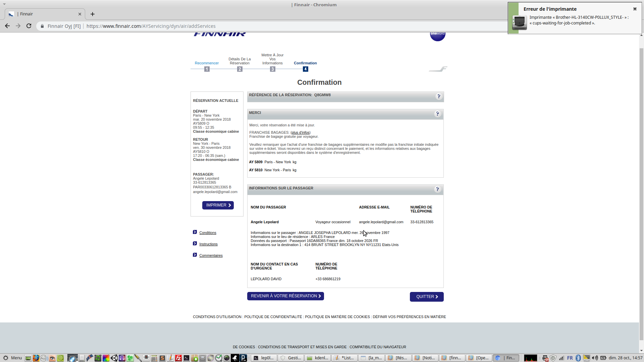
Task: Open the volume control in system tray
Action: (x=595, y=358)
